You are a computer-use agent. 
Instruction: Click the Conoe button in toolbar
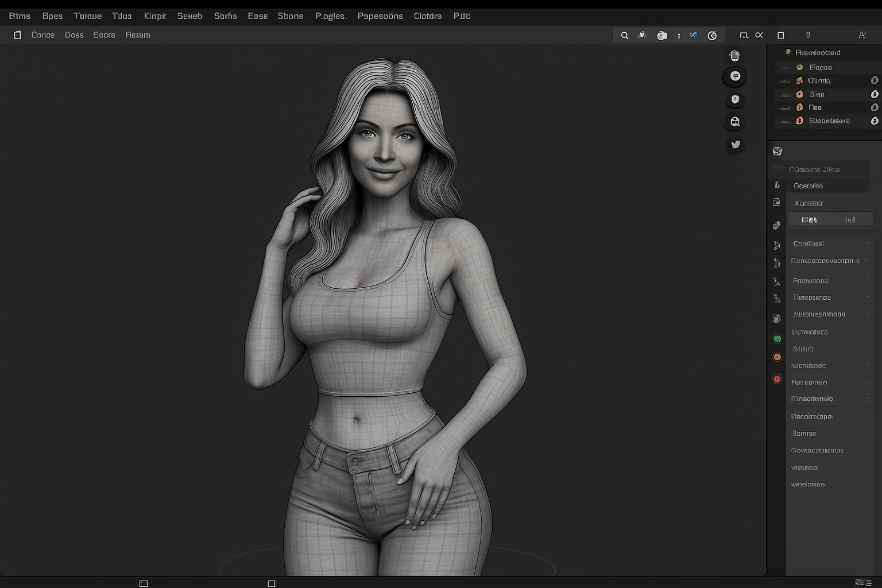[x=43, y=35]
